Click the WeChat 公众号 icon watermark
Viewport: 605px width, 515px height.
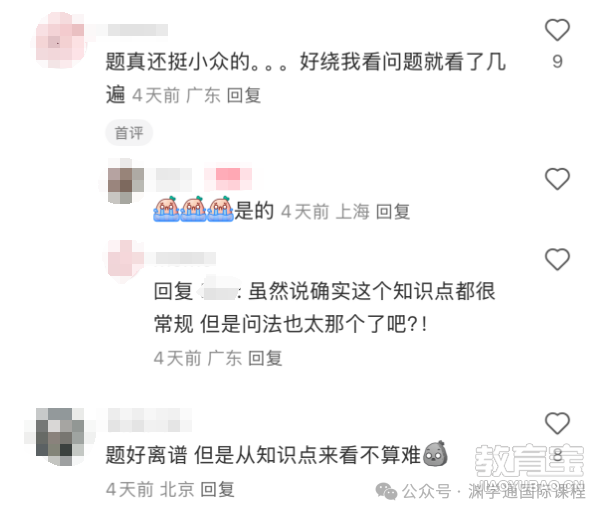coord(386,491)
